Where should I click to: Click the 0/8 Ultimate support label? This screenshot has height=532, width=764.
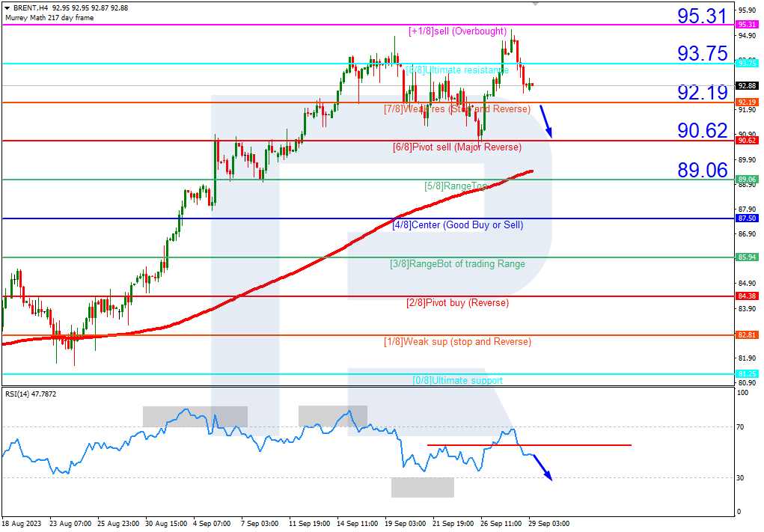[x=457, y=380]
